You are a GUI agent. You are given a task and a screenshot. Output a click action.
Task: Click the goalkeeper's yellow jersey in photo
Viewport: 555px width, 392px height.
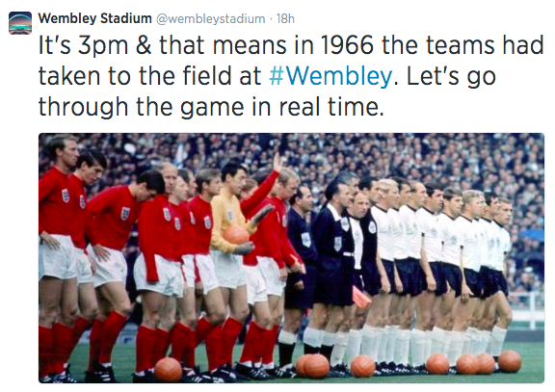(226, 218)
